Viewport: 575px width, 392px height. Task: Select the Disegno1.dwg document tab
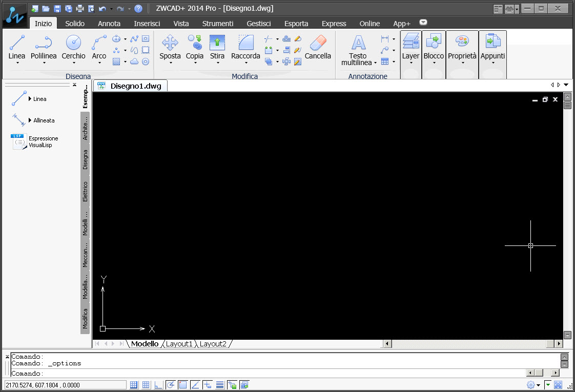point(131,86)
